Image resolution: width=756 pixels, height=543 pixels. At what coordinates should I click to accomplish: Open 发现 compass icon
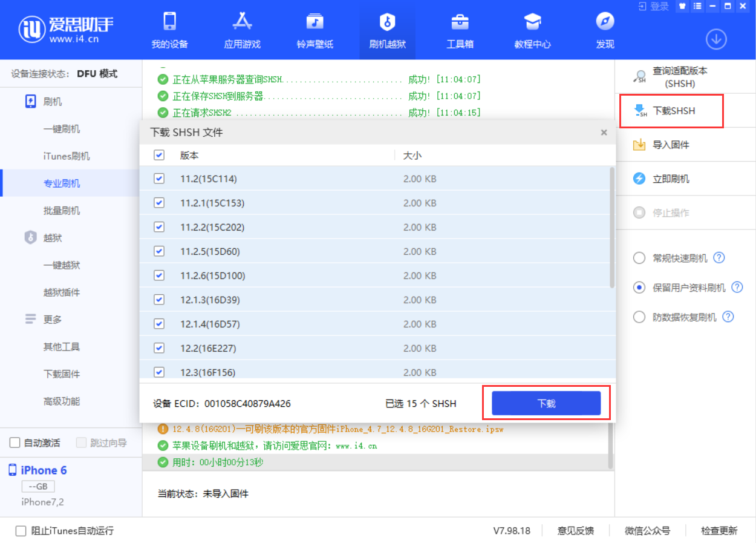tap(605, 22)
